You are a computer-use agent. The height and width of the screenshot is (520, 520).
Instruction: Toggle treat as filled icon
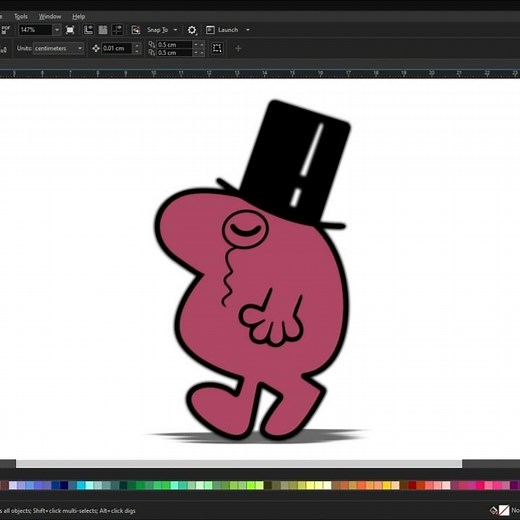[x=217, y=48]
